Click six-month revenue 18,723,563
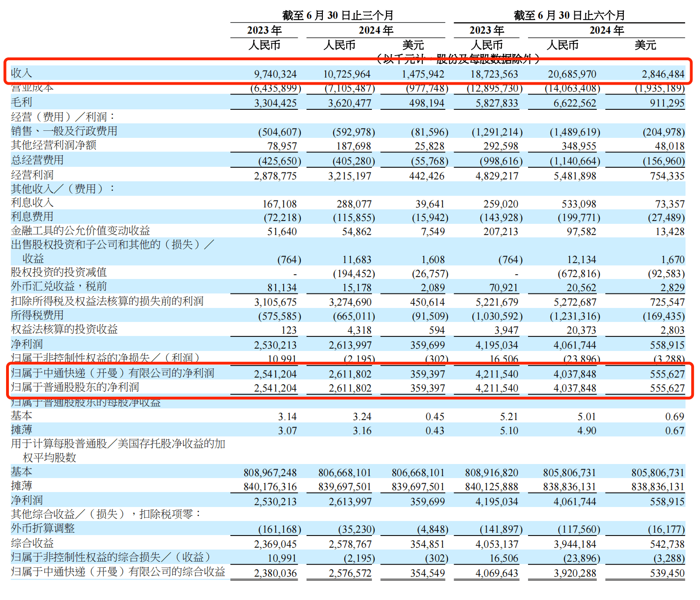 [494, 74]
